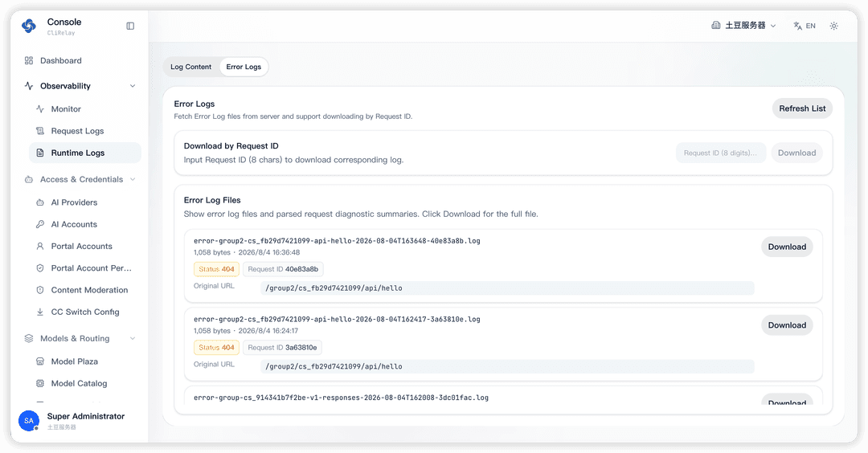Image resolution: width=868 pixels, height=453 pixels.
Task: Click Download next to Request ID field
Action: [796, 153]
